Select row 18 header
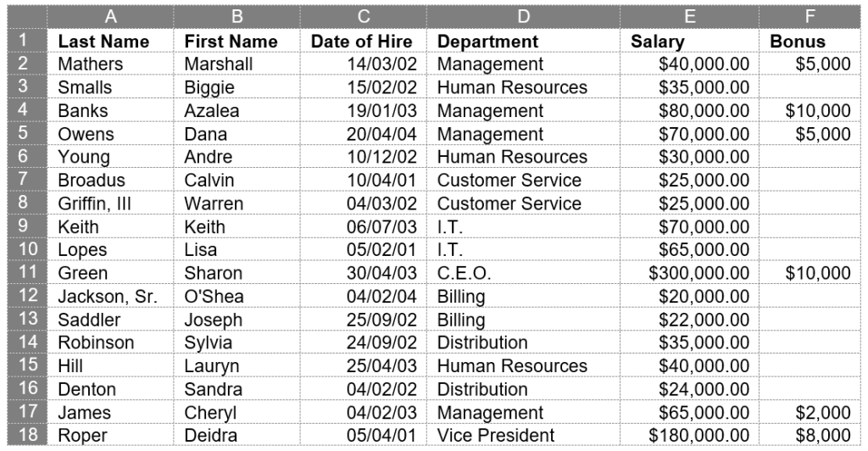Image resolution: width=868 pixels, height=451 pixels. click(23, 436)
